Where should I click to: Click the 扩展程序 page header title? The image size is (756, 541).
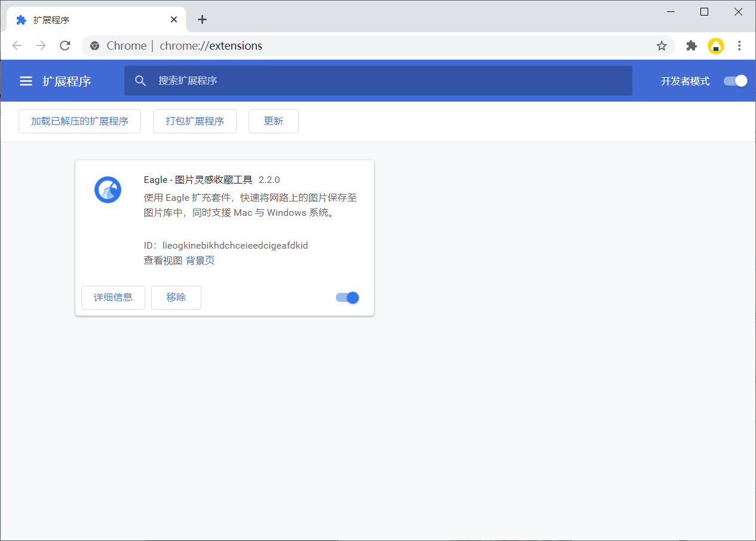pos(67,81)
